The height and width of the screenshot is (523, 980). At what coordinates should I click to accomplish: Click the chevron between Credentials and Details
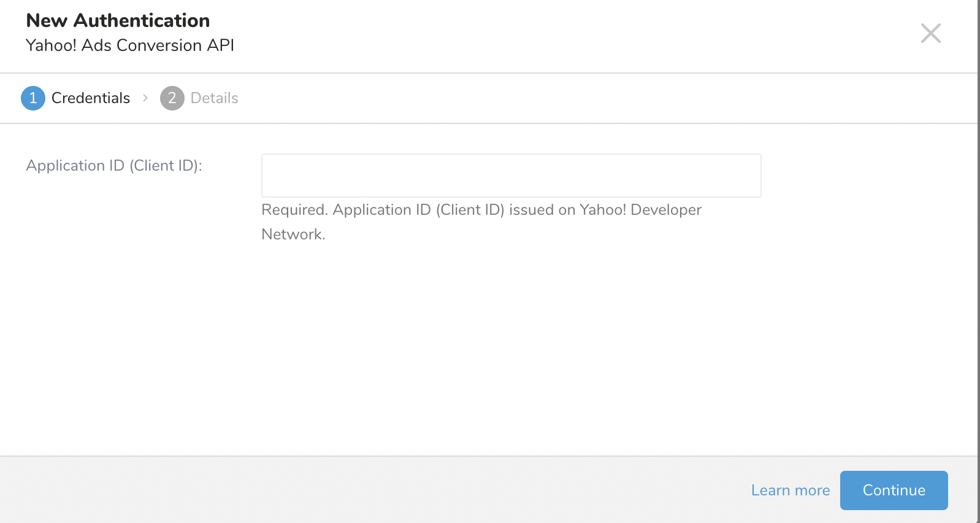tap(145, 98)
